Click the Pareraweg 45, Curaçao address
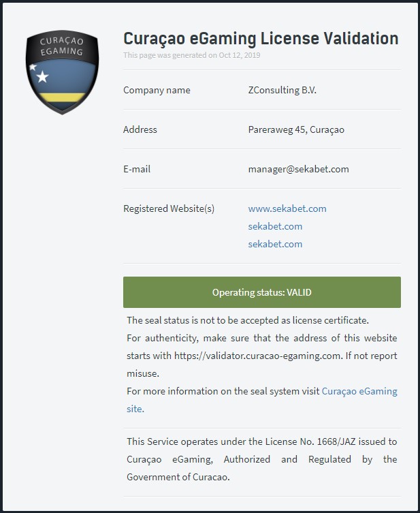Image resolution: width=420 pixels, height=513 pixels. click(296, 129)
